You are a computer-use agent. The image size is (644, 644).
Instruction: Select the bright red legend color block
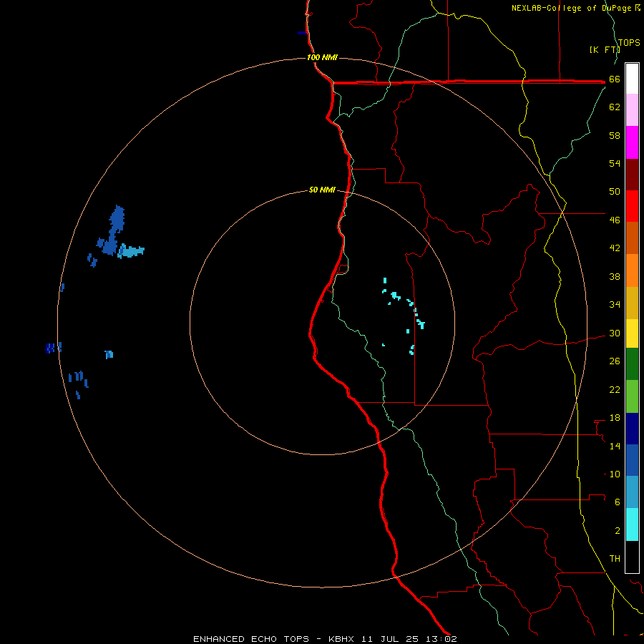(x=632, y=206)
